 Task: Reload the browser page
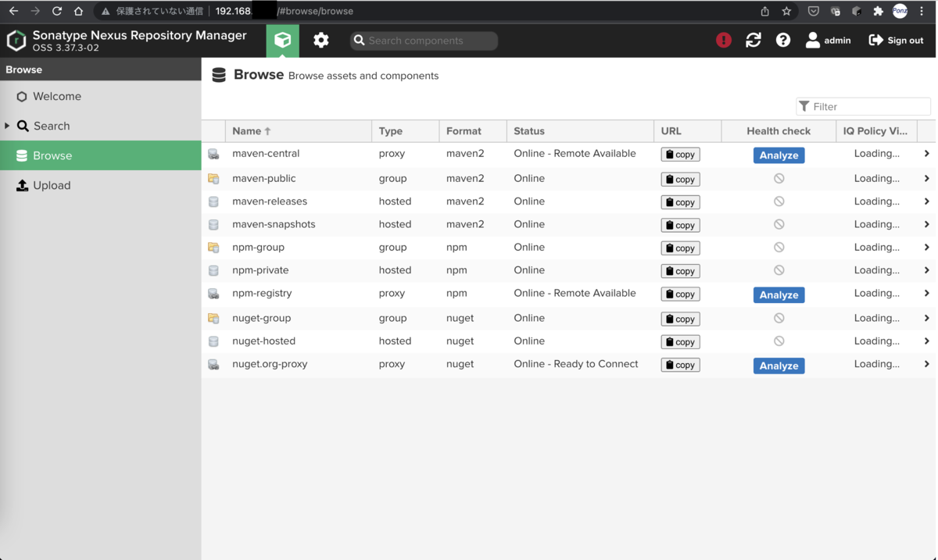coord(56,11)
